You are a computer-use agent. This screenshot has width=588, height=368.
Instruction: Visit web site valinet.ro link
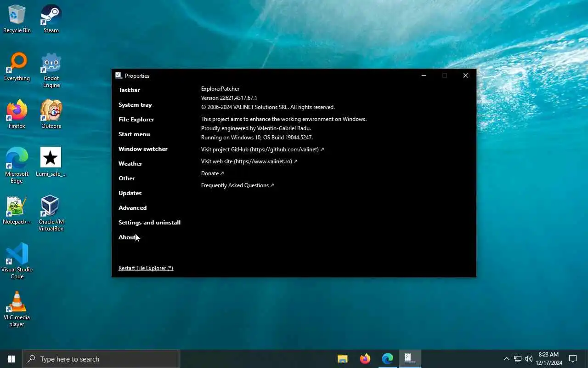coord(249,161)
